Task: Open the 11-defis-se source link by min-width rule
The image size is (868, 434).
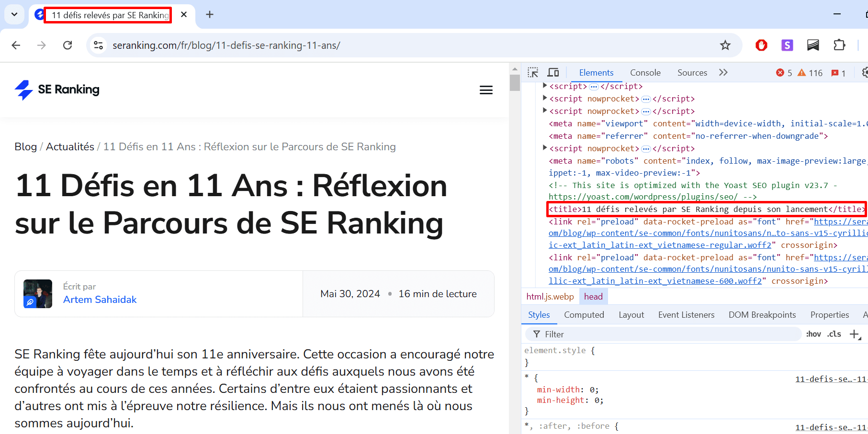Action: tap(831, 379)
